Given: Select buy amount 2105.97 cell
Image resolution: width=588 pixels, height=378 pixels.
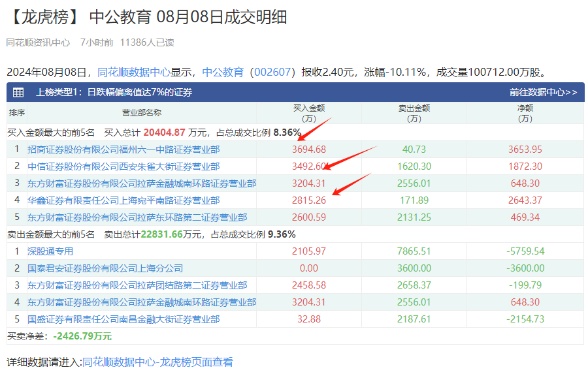Looking at the screenshot, I should coord(309,251).
